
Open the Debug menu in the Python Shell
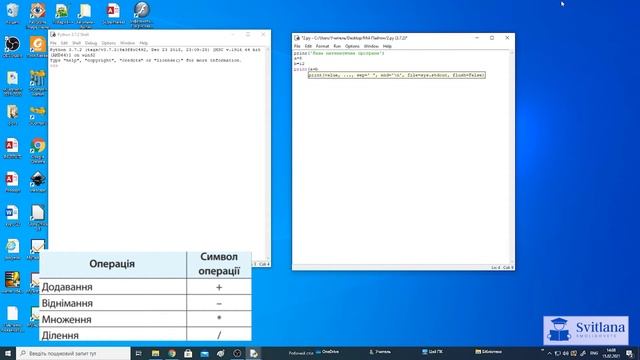[x=91, y=43]
